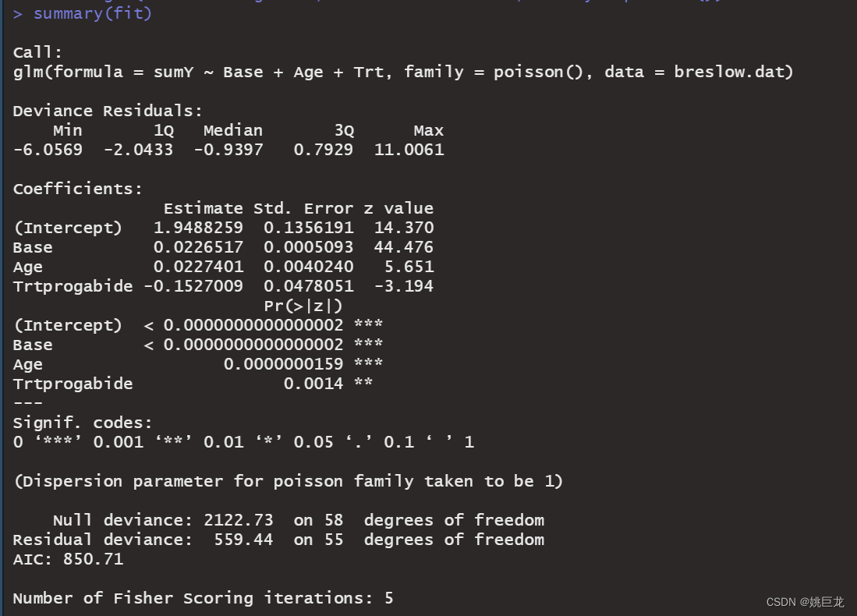
Task: Click the Trtprogabide p-value 0.0014
Action: coord(313,384)
